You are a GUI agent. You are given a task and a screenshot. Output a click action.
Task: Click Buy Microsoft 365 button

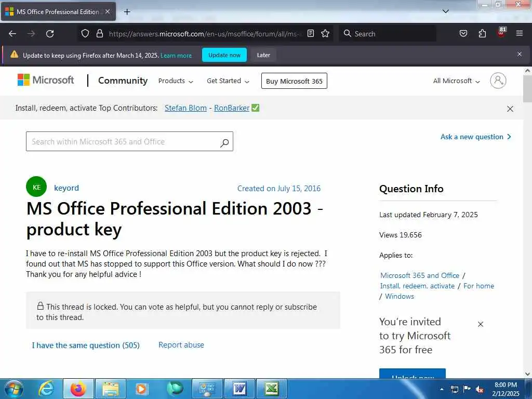coord(294,81)
